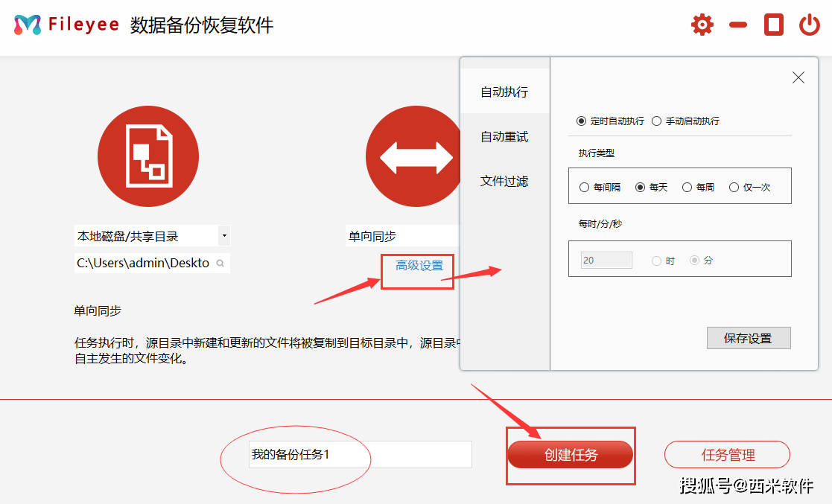Choose 每天 execution type
Viewport: 832px width, 504px height.
point(652,188)
